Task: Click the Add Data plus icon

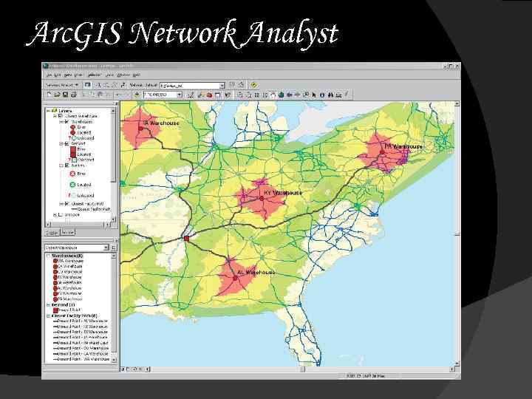Action: click(x=137, y=95)
